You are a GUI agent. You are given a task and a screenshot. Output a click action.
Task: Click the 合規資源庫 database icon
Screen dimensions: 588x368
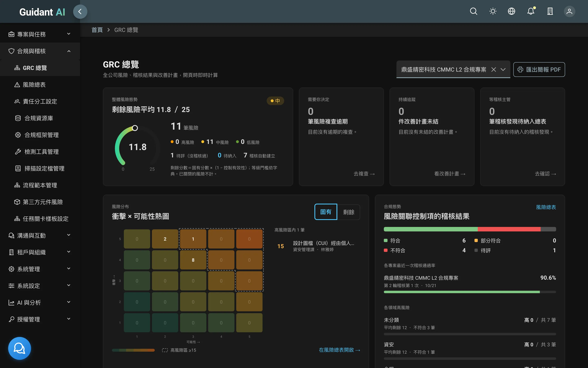(x=18, y=118)
